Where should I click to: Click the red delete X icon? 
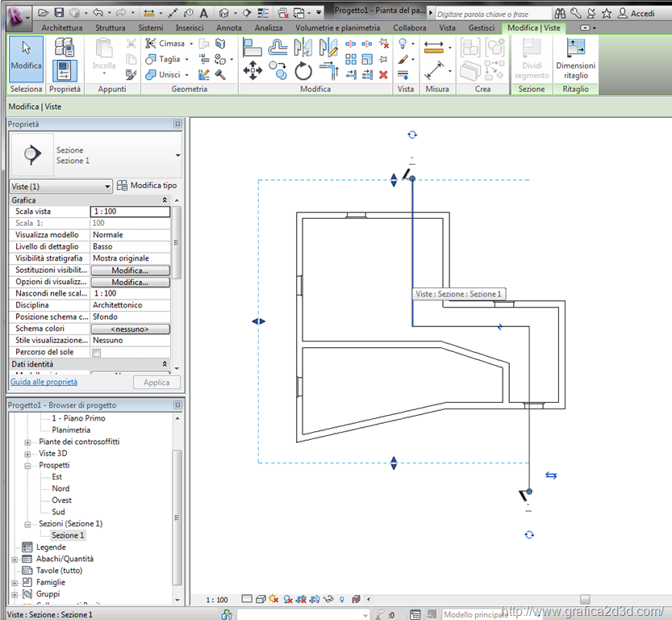(383, 74)
